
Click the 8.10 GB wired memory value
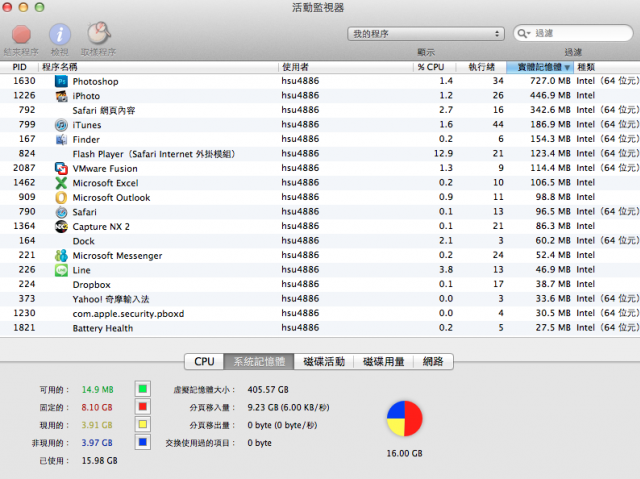pyautogui.click(x=97, y=407)
